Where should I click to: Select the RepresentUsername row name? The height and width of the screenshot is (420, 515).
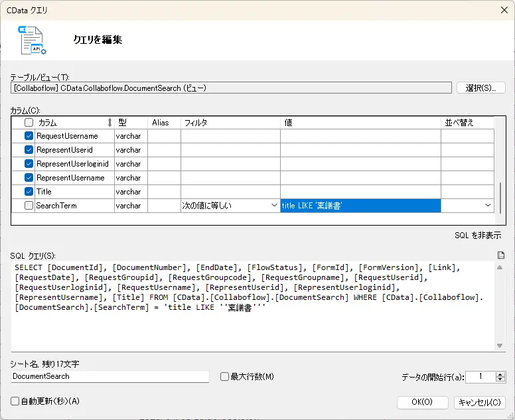tap(70, 178)
